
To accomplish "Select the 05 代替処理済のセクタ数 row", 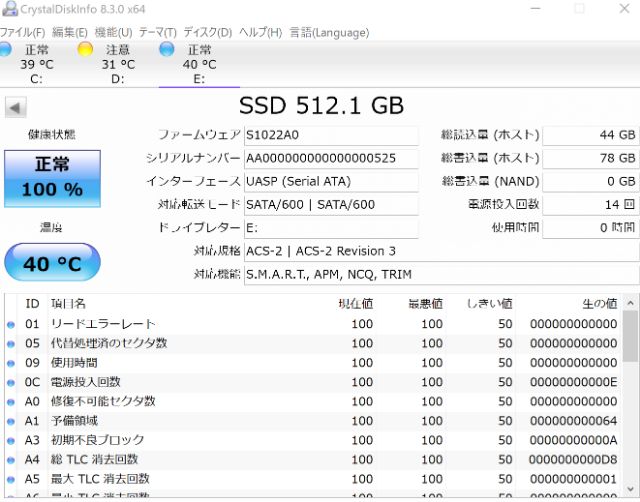I will coord(313,343).
